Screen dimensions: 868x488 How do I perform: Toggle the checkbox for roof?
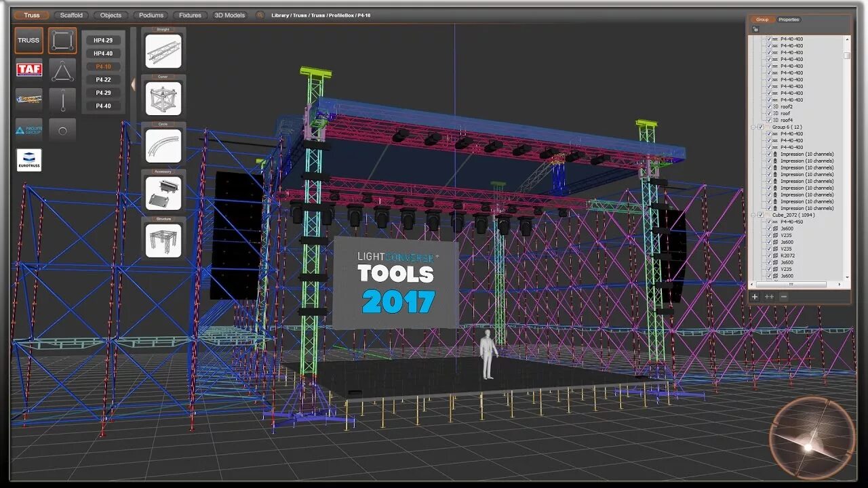(769, 113)
